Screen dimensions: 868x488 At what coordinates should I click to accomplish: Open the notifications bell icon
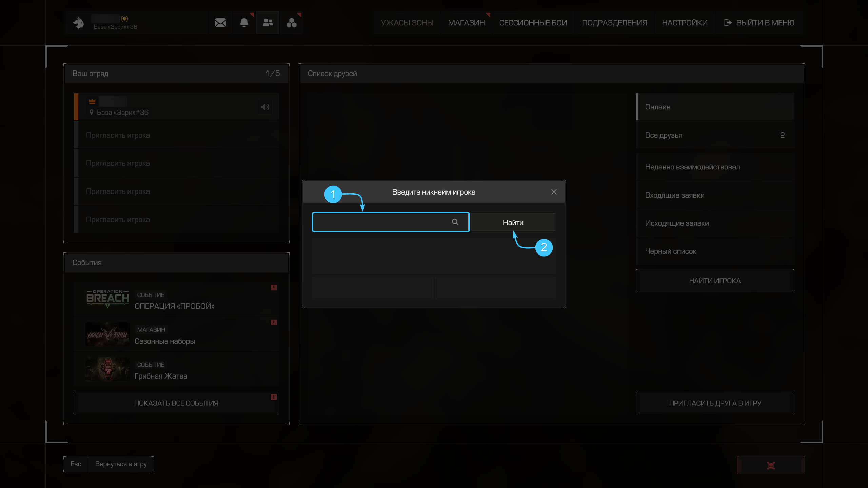(x=244, y=23)
